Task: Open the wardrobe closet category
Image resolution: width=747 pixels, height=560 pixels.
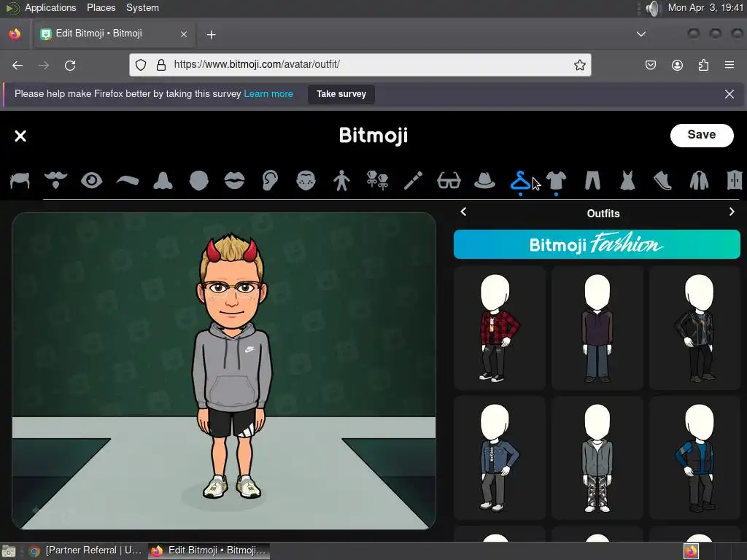Action: (735, 181)
